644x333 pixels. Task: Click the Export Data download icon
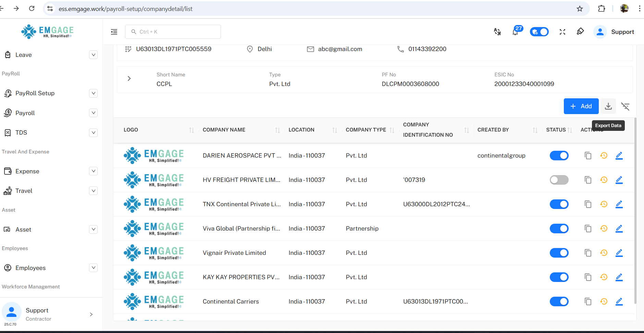608,106
